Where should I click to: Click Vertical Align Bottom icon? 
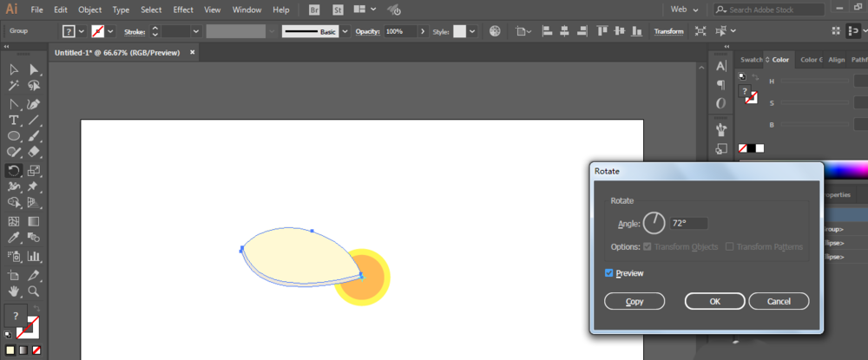point(636,31)
